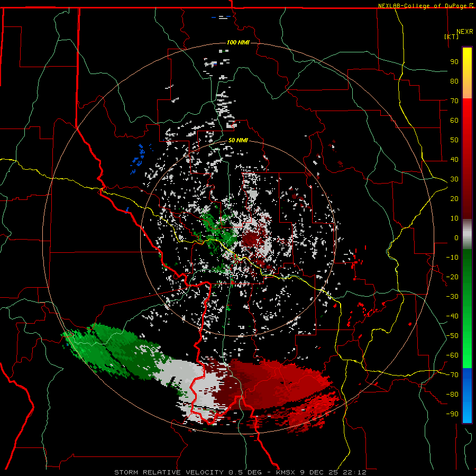Click the blue bottom segment of color bar

click(x=467, y=396)
